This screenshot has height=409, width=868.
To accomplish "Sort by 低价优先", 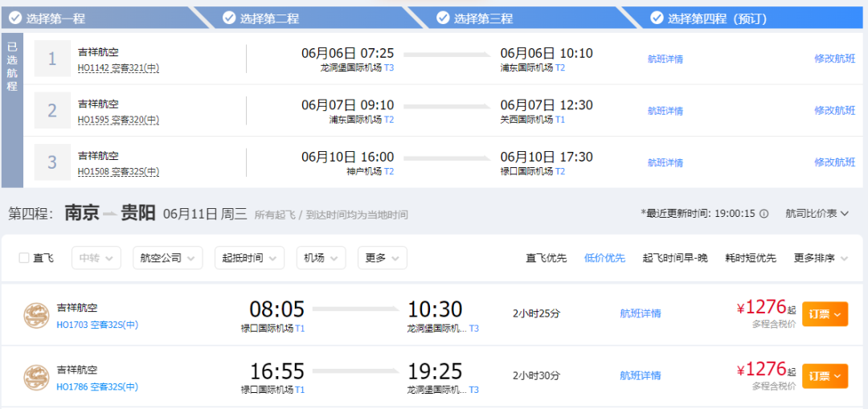I will point(604,258).
